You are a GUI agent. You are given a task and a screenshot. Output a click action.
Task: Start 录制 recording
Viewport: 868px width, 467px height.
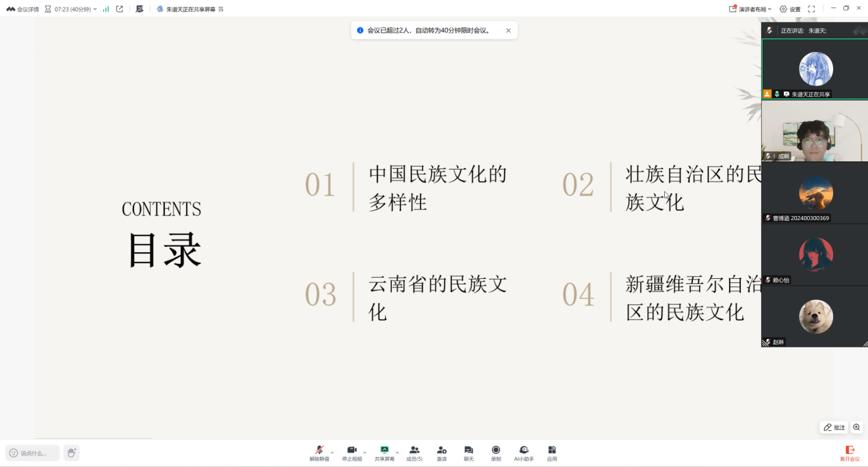click(x=496, y=453)
